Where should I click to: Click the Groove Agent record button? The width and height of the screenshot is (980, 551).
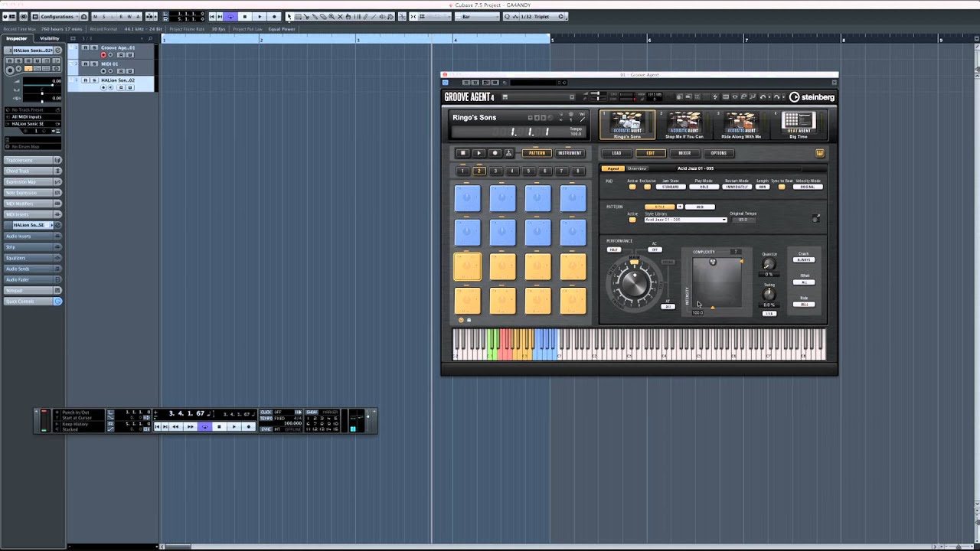click(494, 153)
